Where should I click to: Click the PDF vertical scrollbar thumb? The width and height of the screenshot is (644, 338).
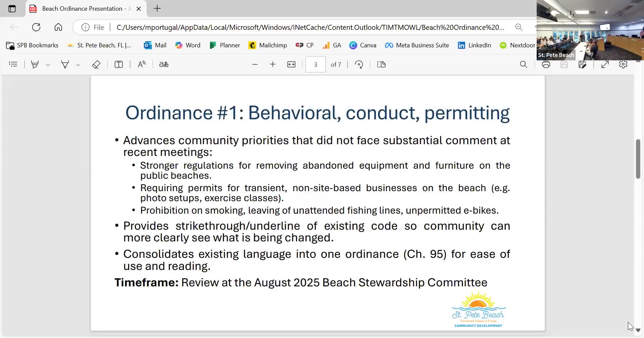638,159
